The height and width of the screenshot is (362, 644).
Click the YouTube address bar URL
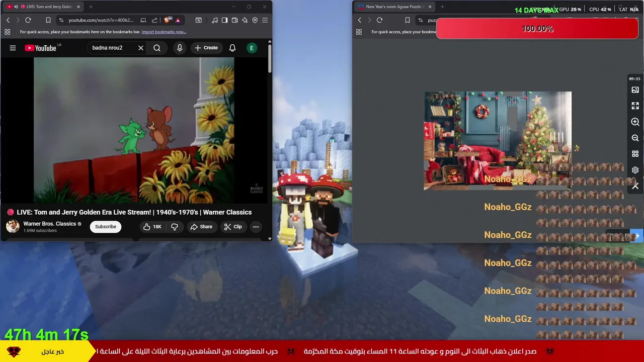[x=101, y=20]
